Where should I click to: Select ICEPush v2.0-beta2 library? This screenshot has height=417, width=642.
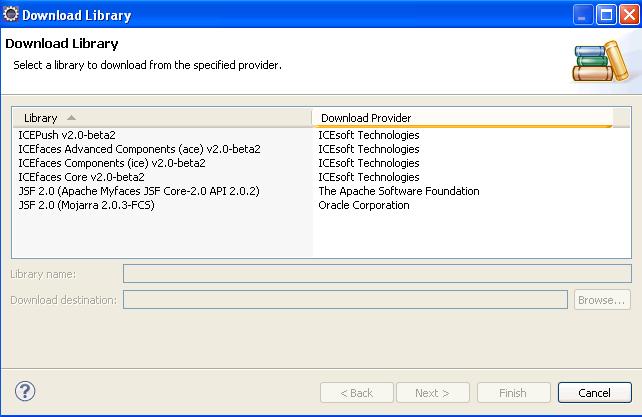(67, 135)
